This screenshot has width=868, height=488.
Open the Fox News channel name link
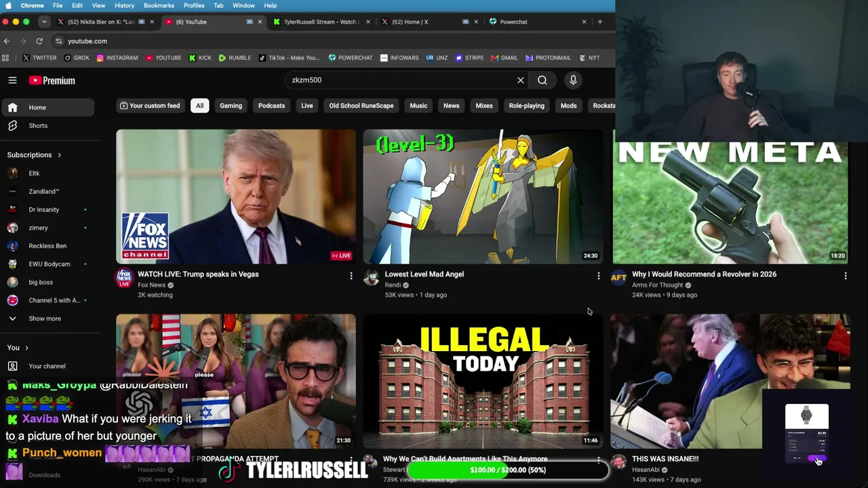151,285
